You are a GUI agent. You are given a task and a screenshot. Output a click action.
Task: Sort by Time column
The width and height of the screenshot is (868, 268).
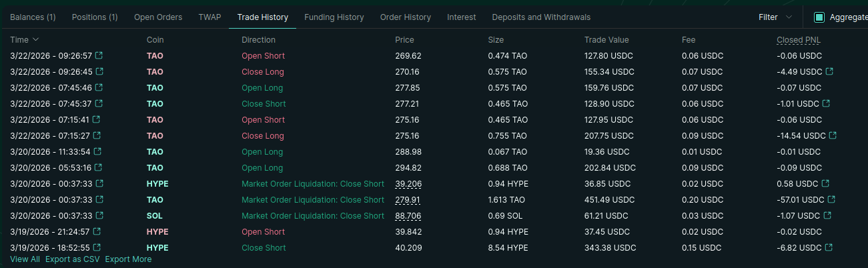point(25,40)
